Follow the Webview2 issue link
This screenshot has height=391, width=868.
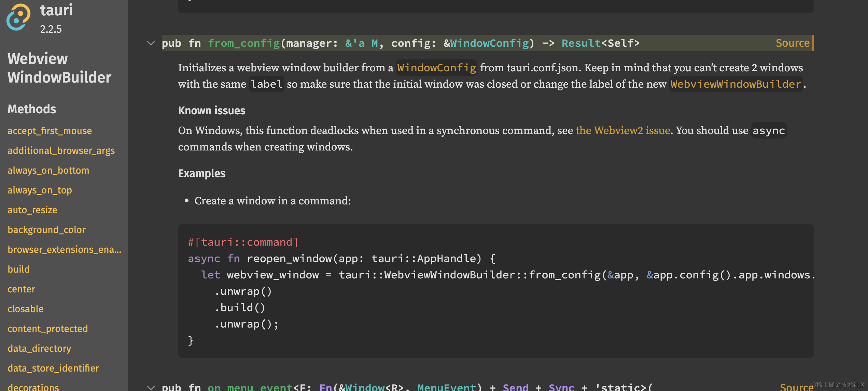point(623,131)
